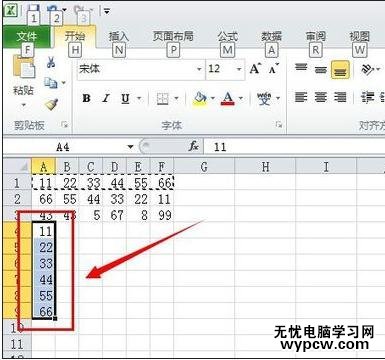The width and height of the screenshot is (385, 360).
Task: Apply fill color paint bucket
Action: pos(200,99)
